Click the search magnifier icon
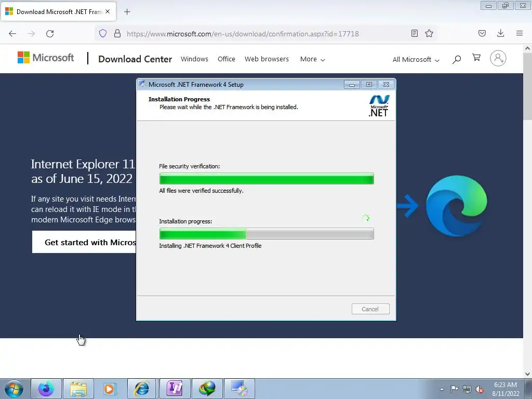Viewport: 532px width, 399px height. tap(457, 59)
